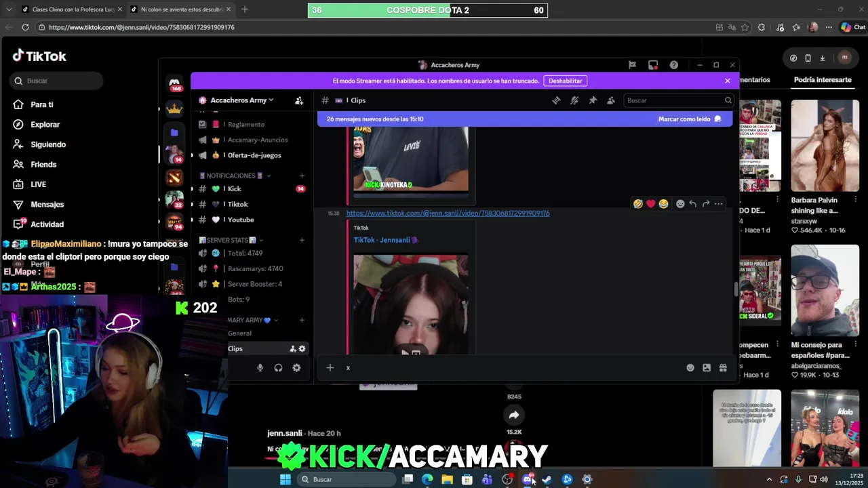Reply arrow on hovered Discord message
Screen dimensions: 868x488
(692, 203)
